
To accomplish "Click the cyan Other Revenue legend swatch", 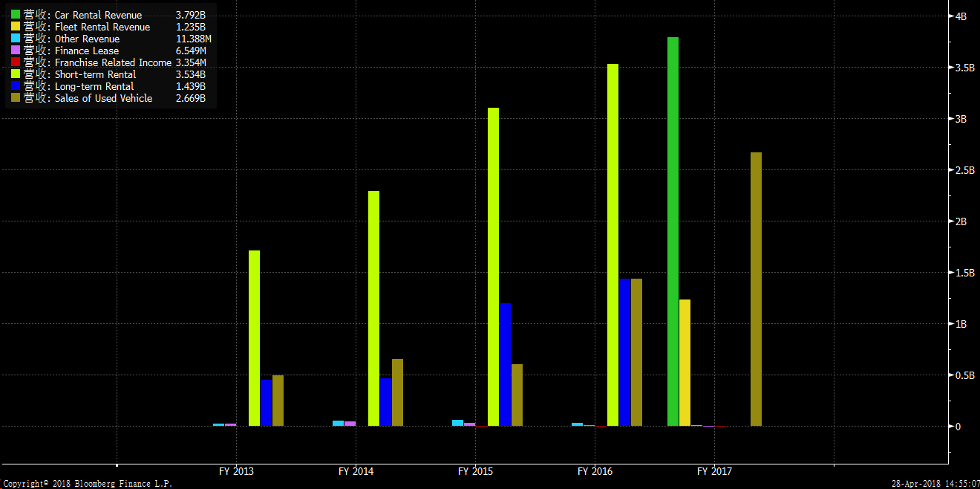I will click(x=15, y=39).
